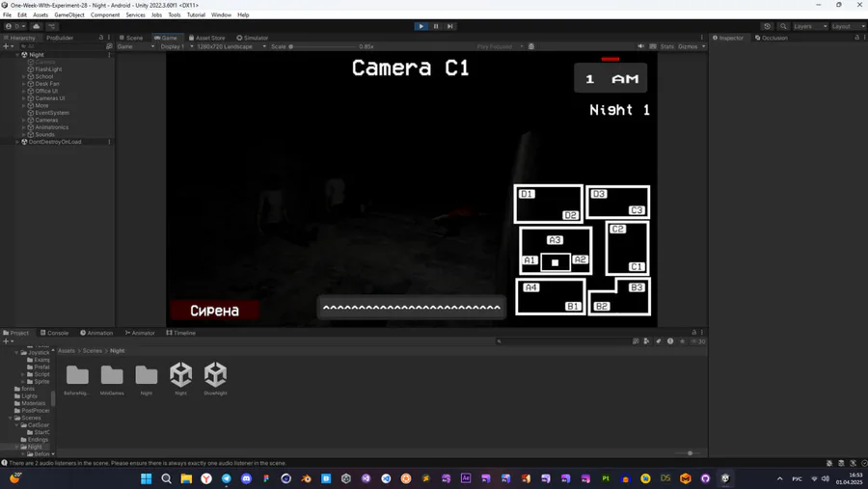Adjust the Game view Scale slider
The width and height of the screenshot is (868, 489).
point(323,46)
